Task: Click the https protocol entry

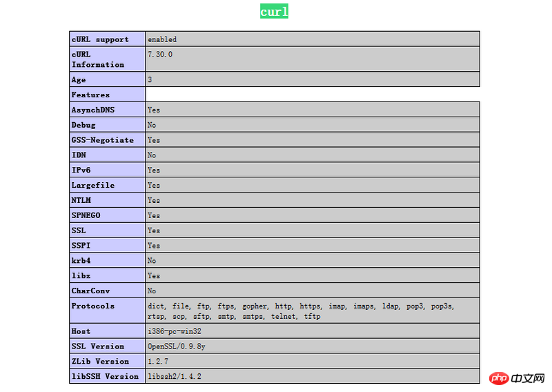Action: (x=310, y=306)
